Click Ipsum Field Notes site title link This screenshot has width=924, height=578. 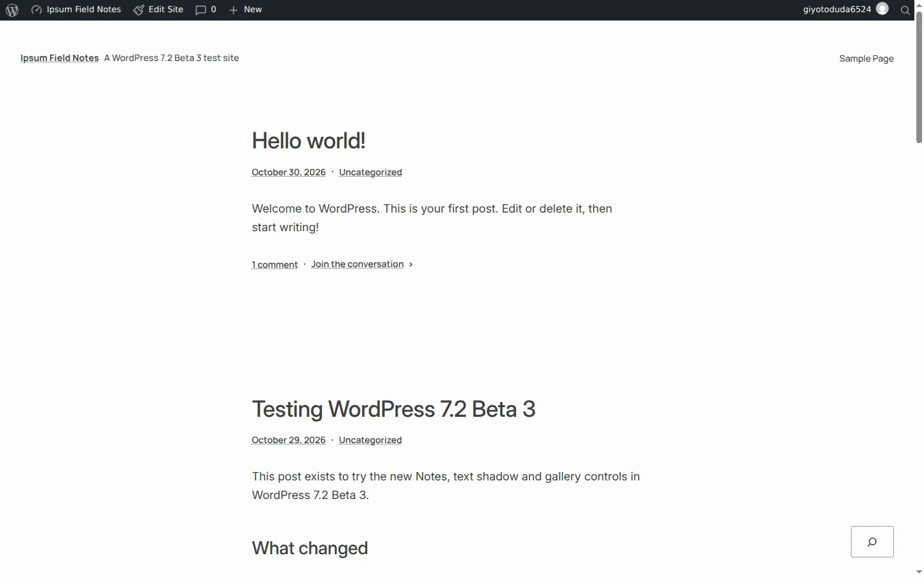60,58
